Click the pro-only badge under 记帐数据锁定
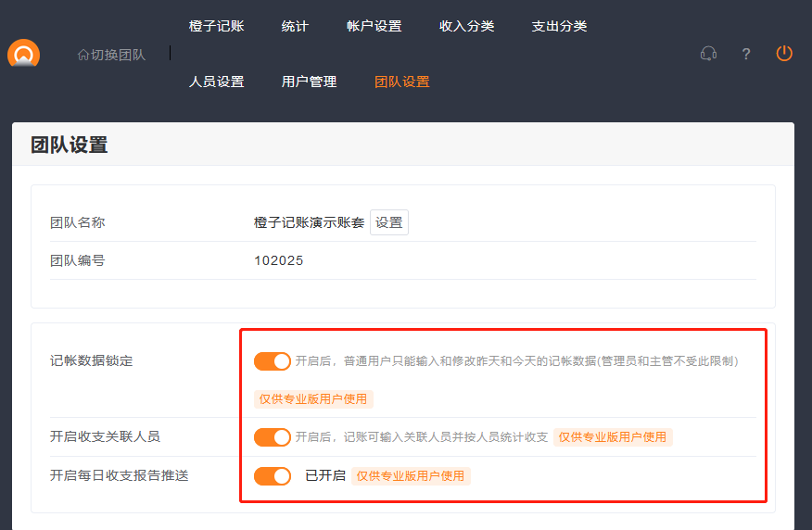The width and height of the screenshot is (812, 530). click(x=313, y=399)
